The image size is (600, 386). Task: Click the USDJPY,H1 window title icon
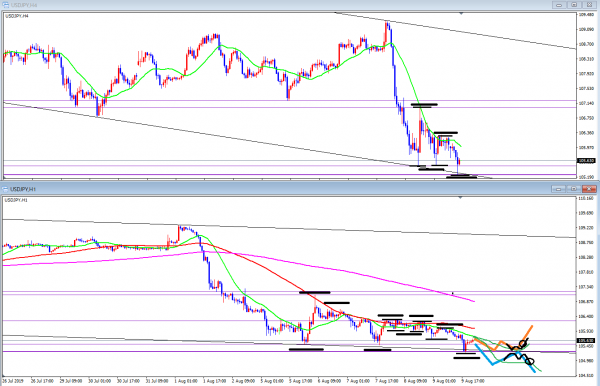point(5,189)
